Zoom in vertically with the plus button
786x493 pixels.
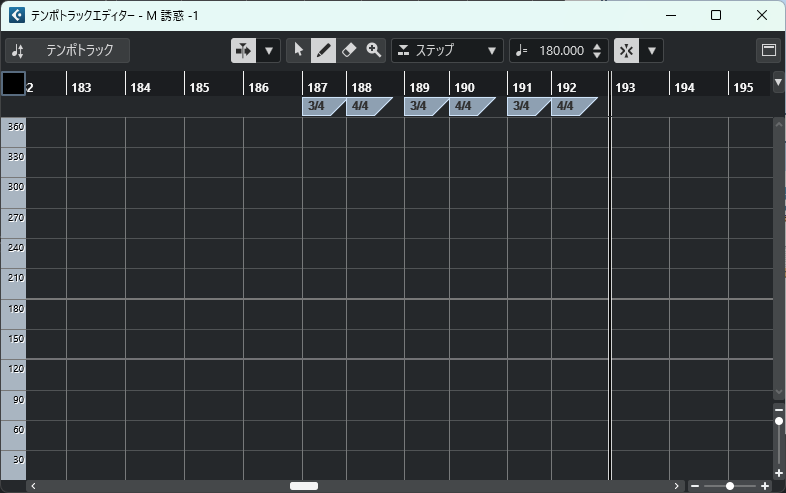coord(778,473)
